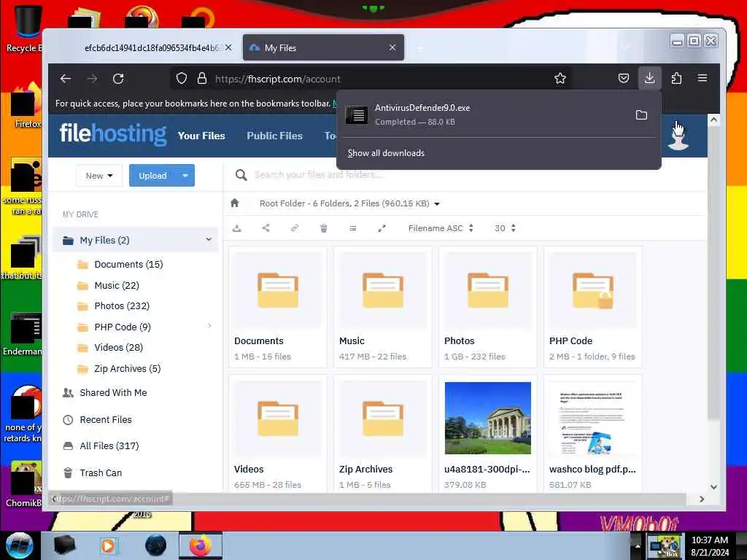Select Photos (232) in sidebar tree
Screen dimensions: 747x560
click(x=122, y=306)
